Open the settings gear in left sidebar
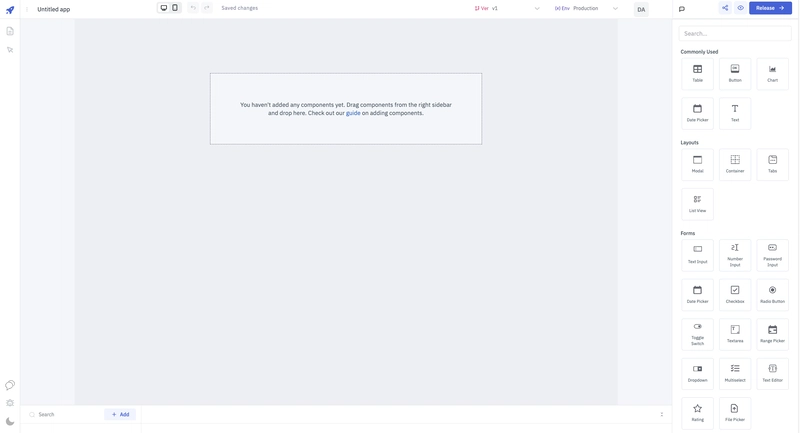 tap(10, 403)
